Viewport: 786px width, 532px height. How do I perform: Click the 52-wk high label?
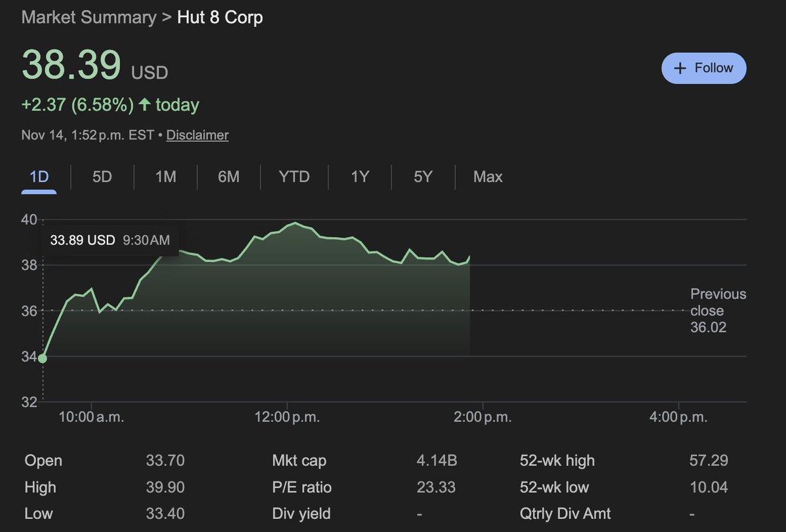557,461
